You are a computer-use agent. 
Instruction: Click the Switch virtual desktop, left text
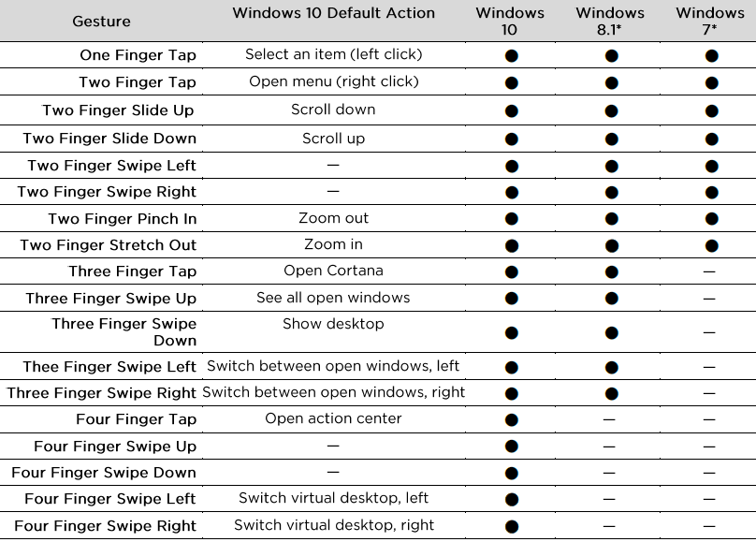[x=333, y=498]
